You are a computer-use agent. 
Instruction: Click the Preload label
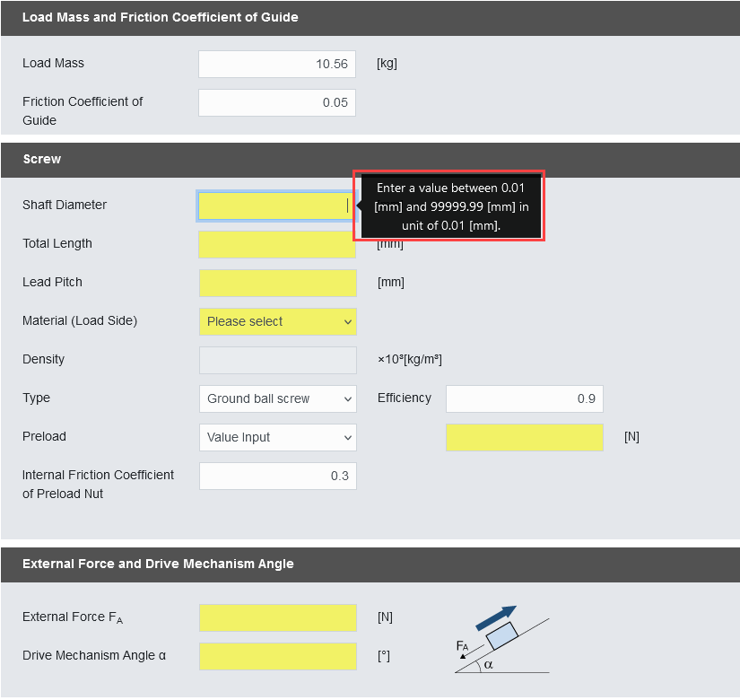(x=44, y=436)
